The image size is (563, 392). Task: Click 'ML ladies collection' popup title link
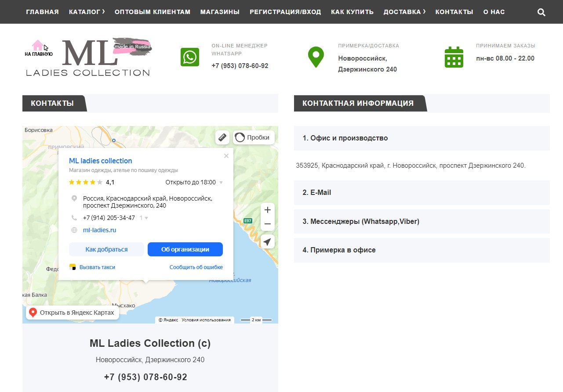click(x=101, y=161)
